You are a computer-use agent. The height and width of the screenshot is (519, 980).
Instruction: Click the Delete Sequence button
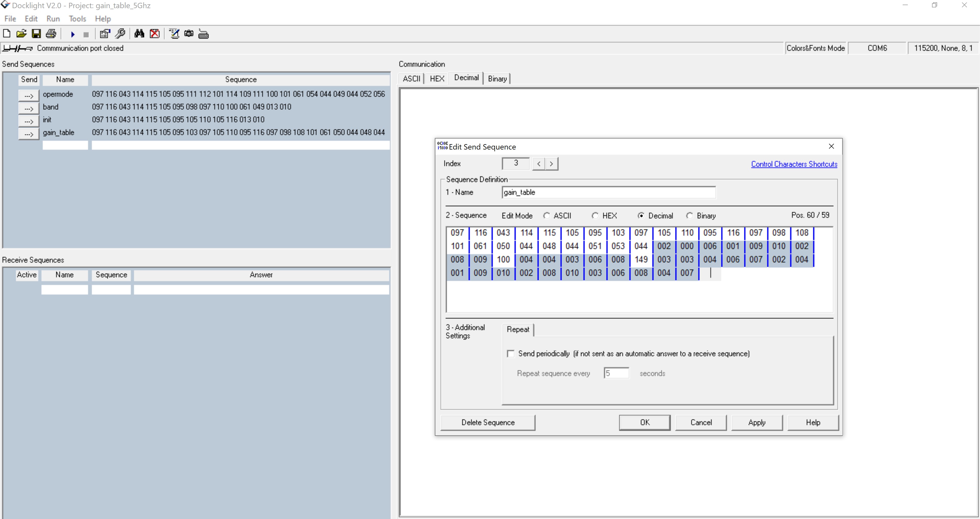(488, 423)
